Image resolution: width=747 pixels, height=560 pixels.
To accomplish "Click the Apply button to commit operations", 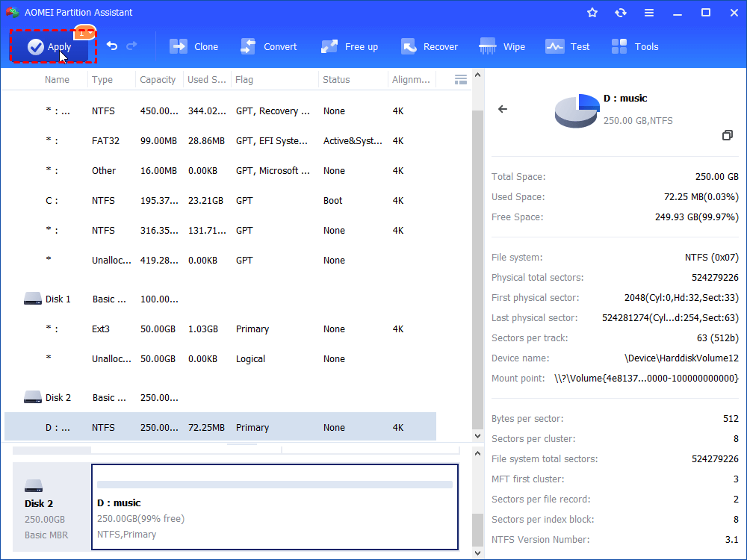I will 50,47.
